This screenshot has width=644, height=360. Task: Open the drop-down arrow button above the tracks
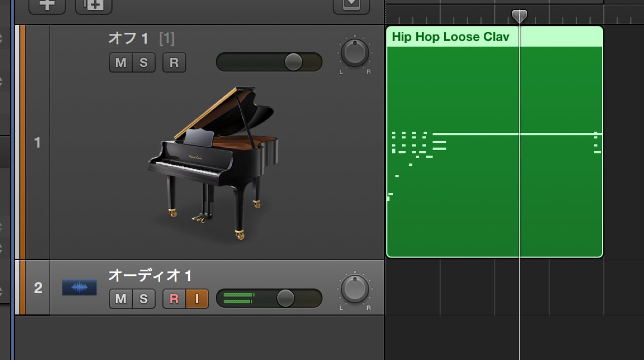click(x=351, y=5)
